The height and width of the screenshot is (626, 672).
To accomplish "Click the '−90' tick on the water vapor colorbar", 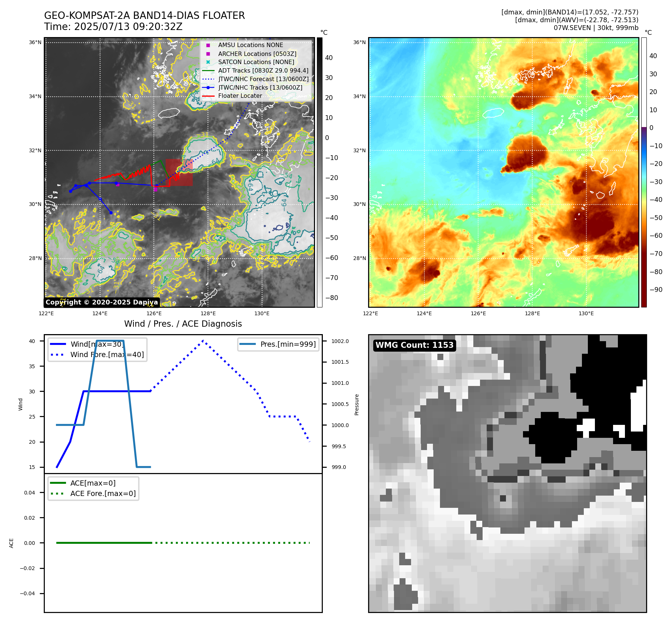I will pyautogui.click(x=656, y=290).
